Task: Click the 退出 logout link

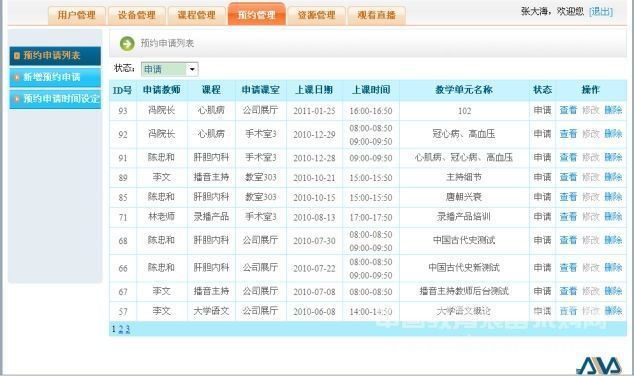Action: coord(600,11)
